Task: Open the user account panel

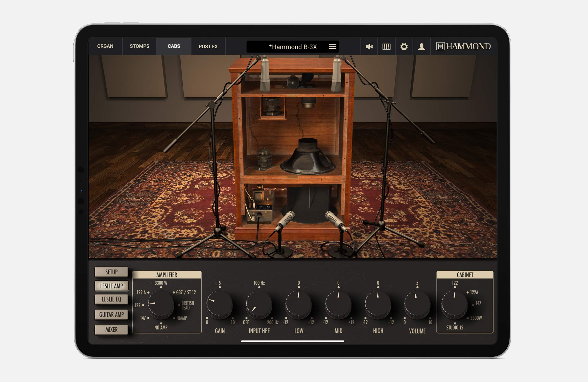Action: (x=421, y=47)
